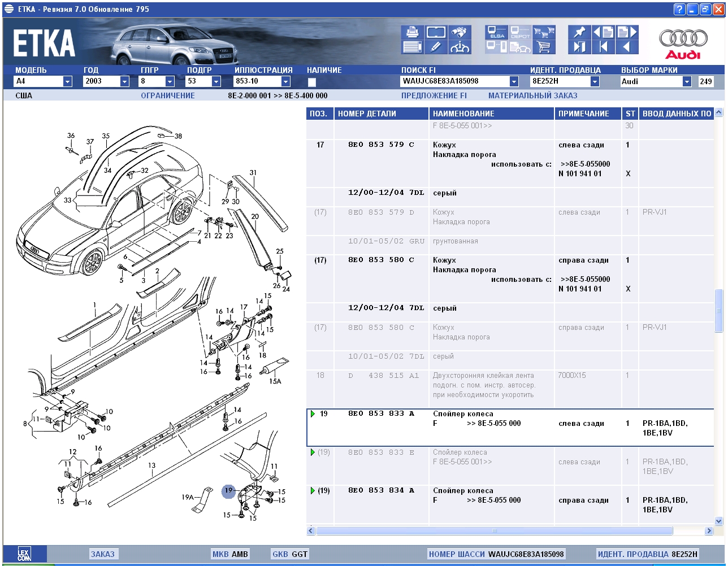The image size is (728, 566).
Task: Click the DEPOT icon
Action: [520, 32]
